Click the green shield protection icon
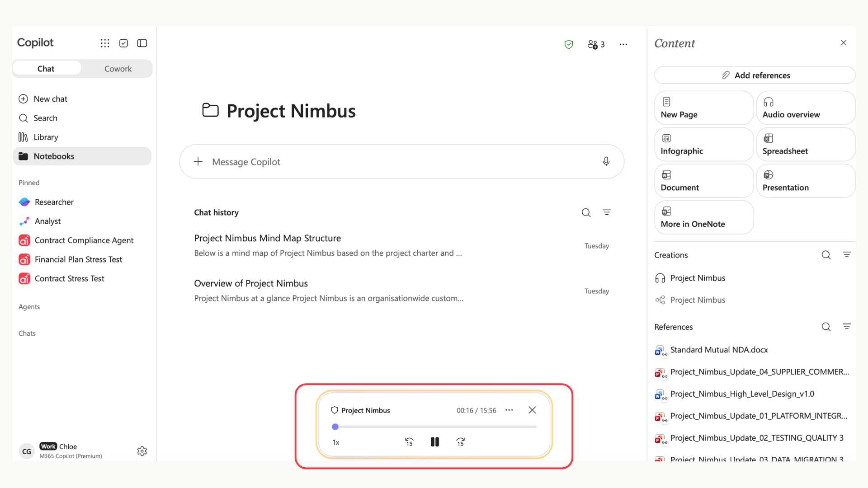Viewport: 868px width, 488px height. pyautogui.click(x=569, y=44)
